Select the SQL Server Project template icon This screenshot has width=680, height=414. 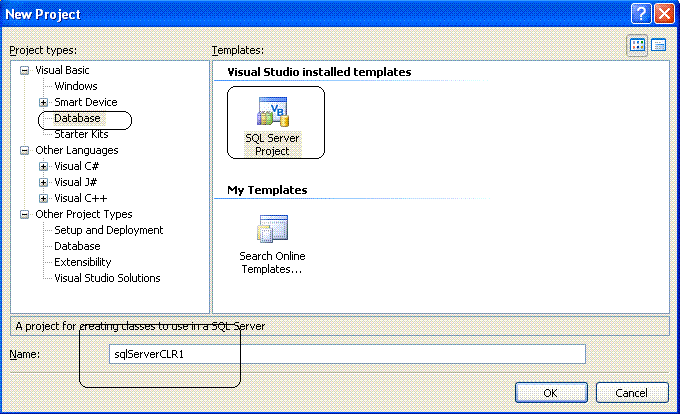[273, 112]
